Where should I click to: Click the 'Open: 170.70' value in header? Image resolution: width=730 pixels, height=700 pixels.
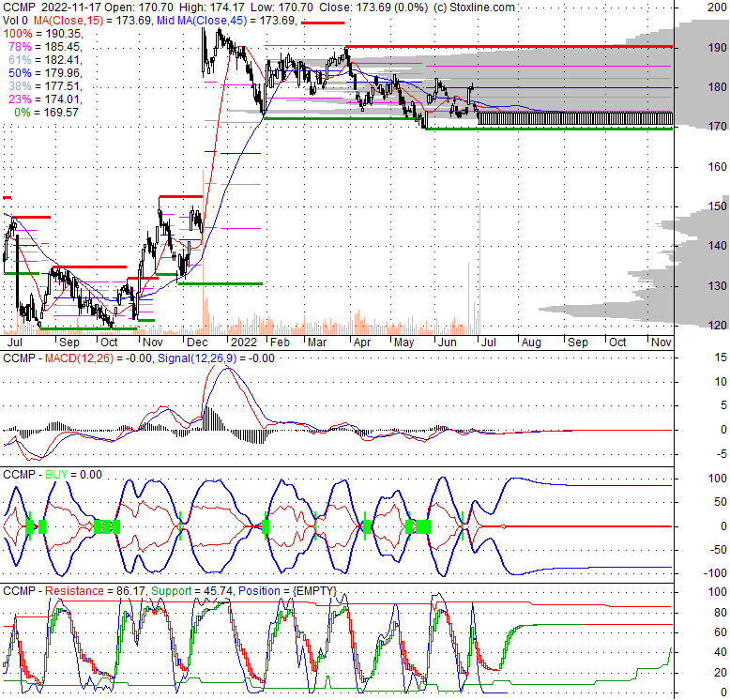point(139,7)
